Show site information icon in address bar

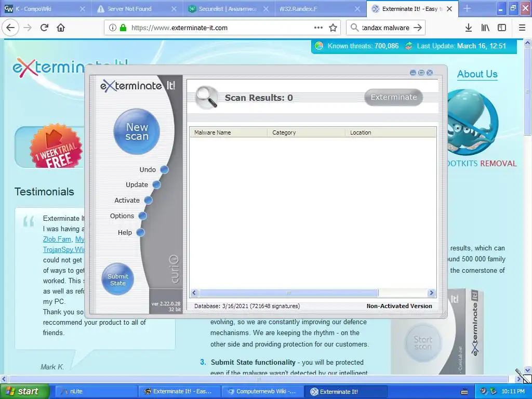tap(113, 28)
